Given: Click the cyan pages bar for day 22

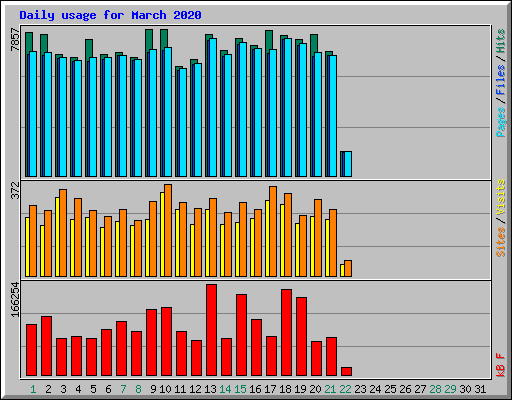Looking at the screenshot, I should (x=348, y=164).
